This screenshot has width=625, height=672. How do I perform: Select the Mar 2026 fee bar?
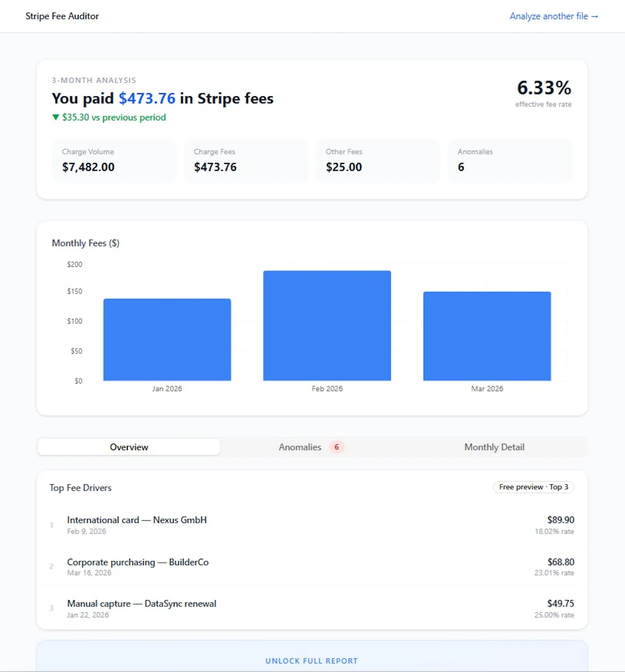(x=487, y=336)
